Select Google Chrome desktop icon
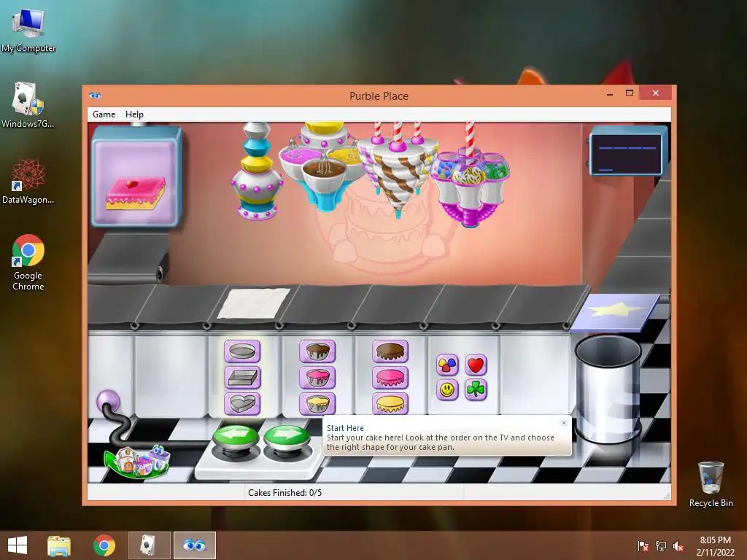The width and height of the screenshot is (747, 560). 28,262
